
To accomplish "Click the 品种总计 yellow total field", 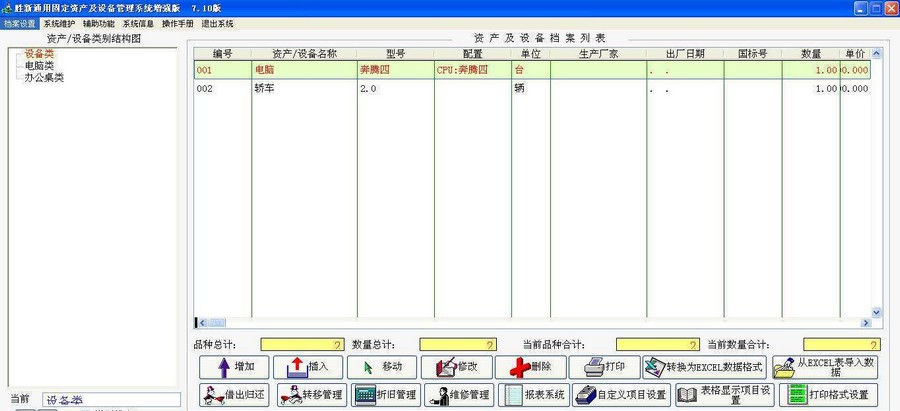I will pos(302,344).
